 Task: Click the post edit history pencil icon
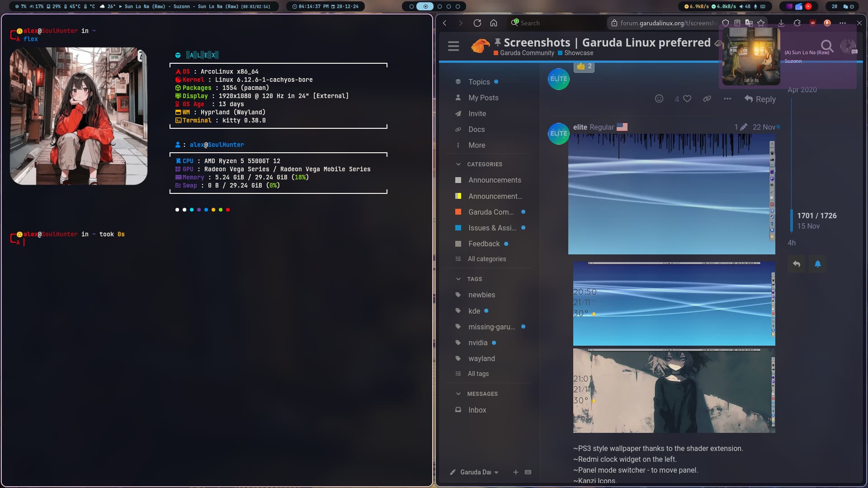pyautogui.click(x=743, y=127)
